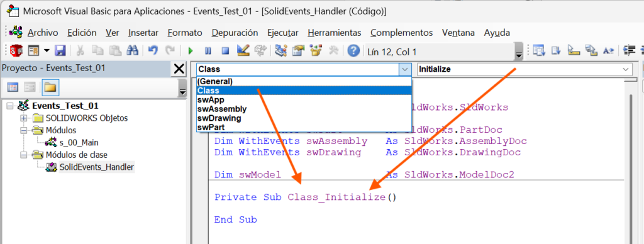The width and height of the screenshot is (644, 244).
Task: Choose swPart in the object list
Action: click(304, 127)
